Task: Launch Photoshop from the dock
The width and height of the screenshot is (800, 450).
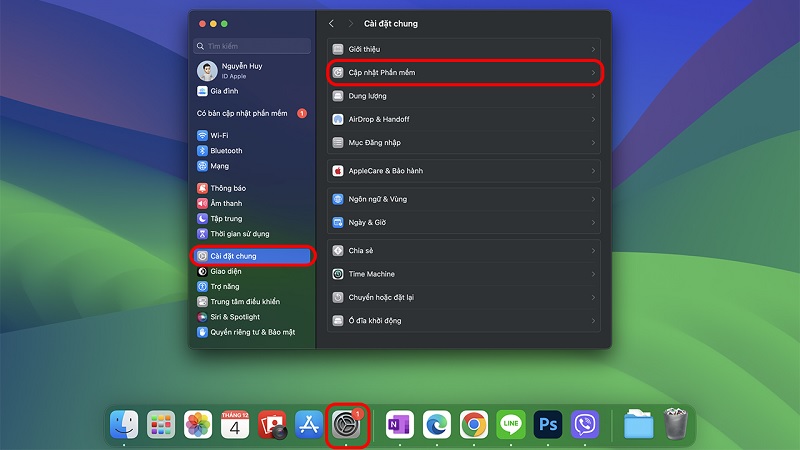Action: [x=548, y=424]
